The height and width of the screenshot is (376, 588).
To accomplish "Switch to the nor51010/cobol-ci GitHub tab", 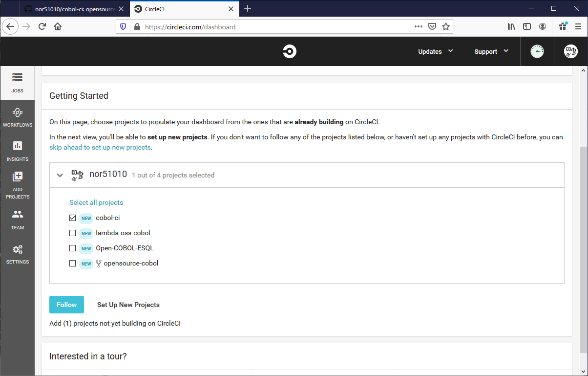I will point(74,9).
